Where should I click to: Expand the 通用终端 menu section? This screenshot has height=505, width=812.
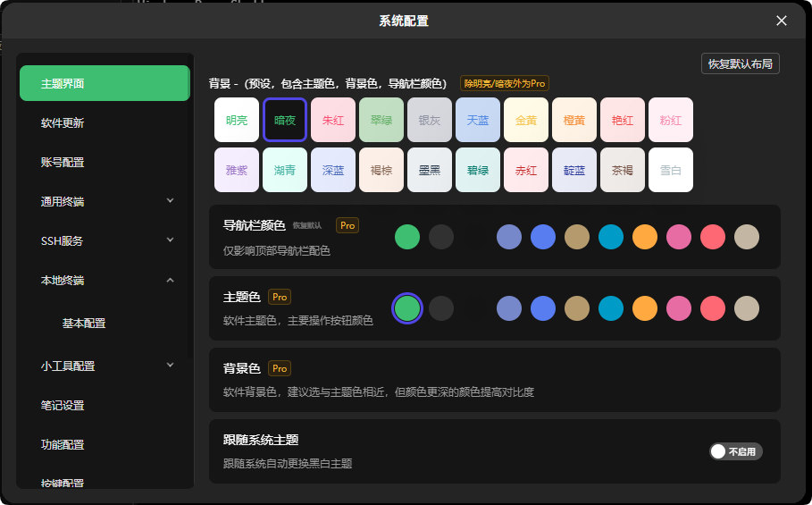[170, 201]
